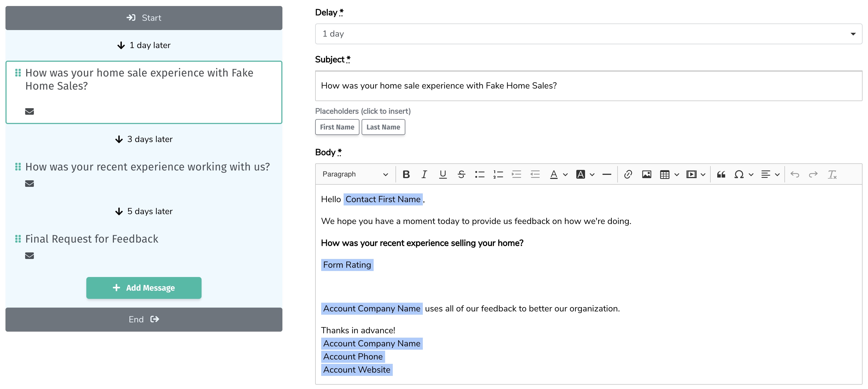Screen dimensions: 868x389
Task: Apply italic formatting
Action: click(x=424, y=174)
